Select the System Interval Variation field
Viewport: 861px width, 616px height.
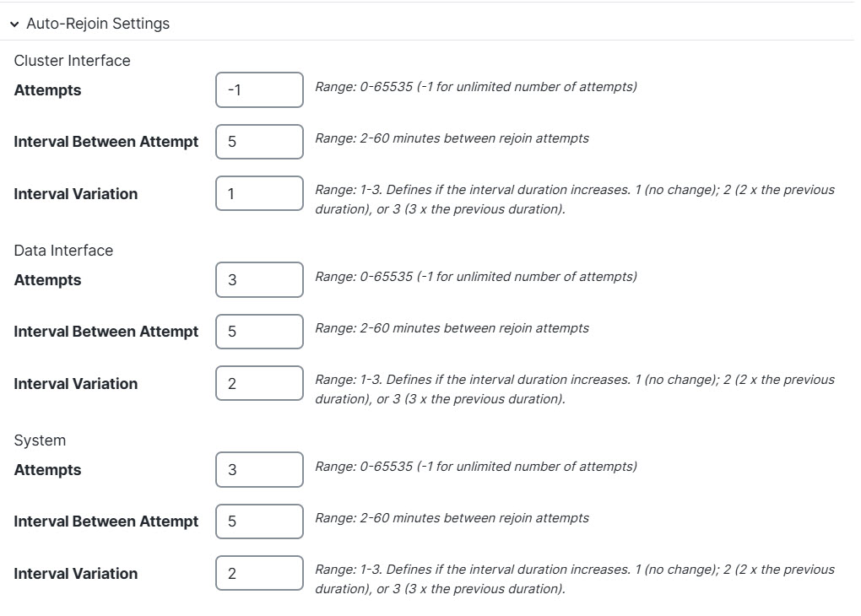259,573
